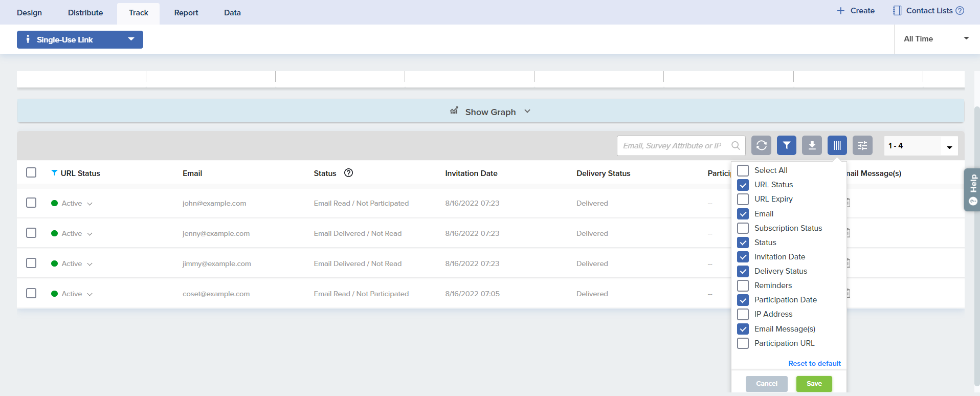Screen dimensions: 980x396
Task: Toggle the column chooser icon
Action: pyautogui.click(x=837, y=146)
